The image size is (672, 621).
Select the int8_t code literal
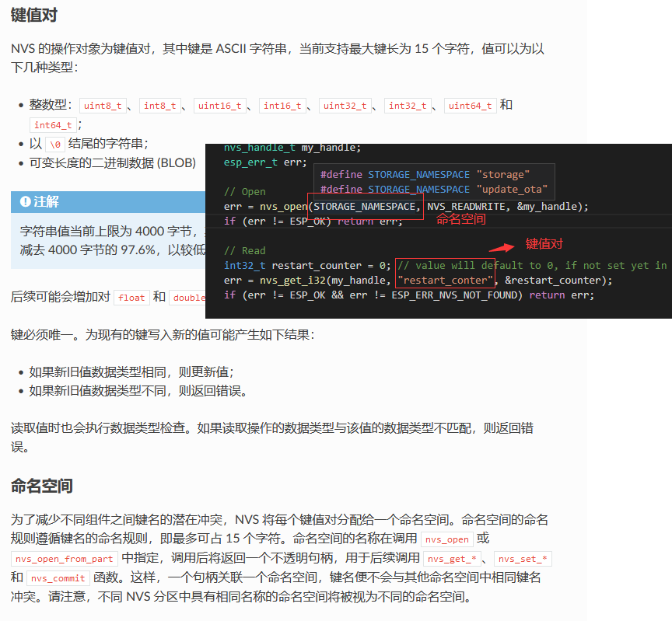[x=160, y=106]
